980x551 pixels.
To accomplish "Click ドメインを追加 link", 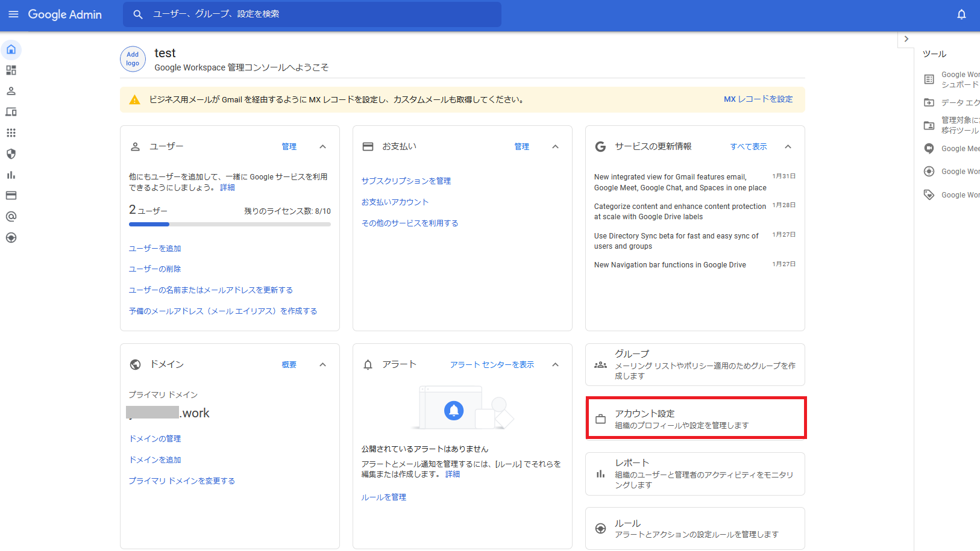I will tap(155, 460).
